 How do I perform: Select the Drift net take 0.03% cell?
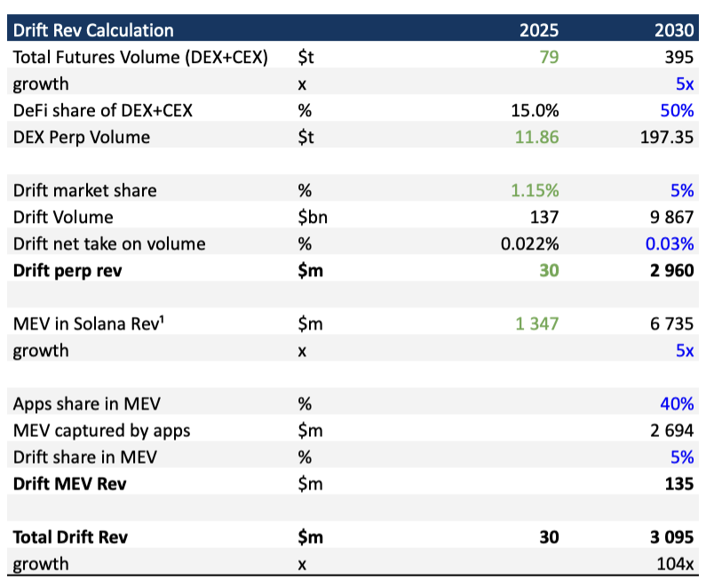[x=670, y=243]
